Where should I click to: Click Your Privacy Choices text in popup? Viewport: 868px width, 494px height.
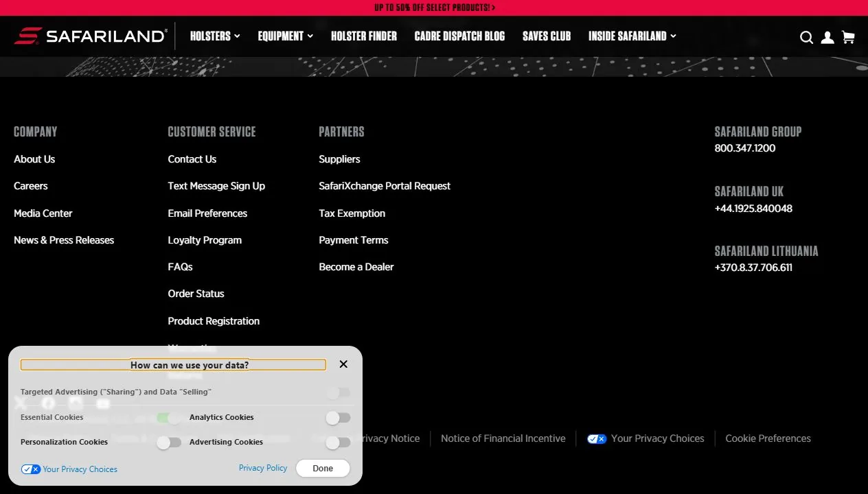80,469
